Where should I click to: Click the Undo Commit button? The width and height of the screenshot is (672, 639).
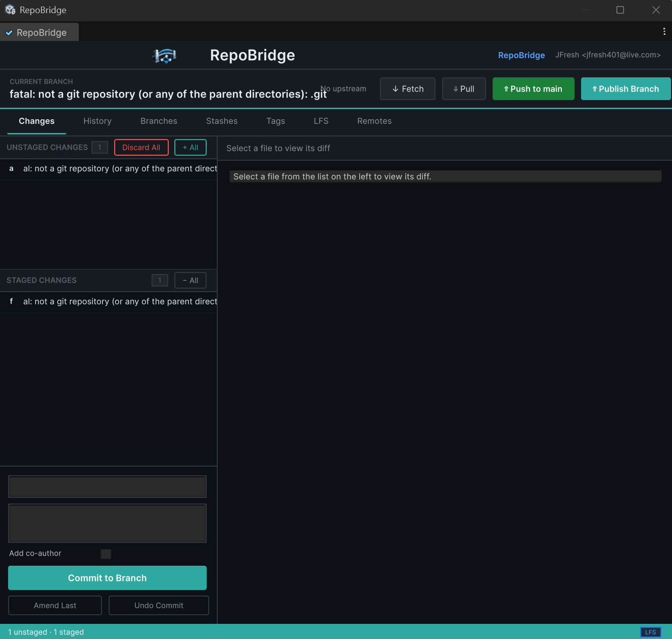tap(159, 606)
